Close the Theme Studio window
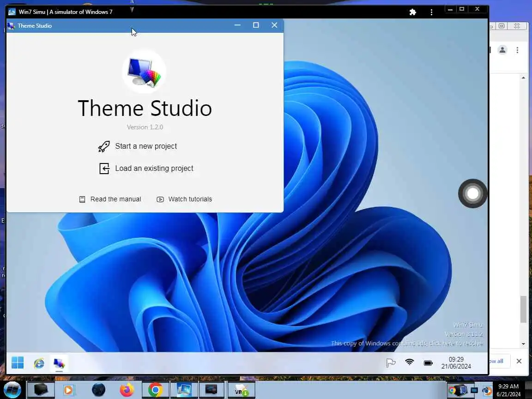This screenshot has height=399, width=532. point(274,25)
